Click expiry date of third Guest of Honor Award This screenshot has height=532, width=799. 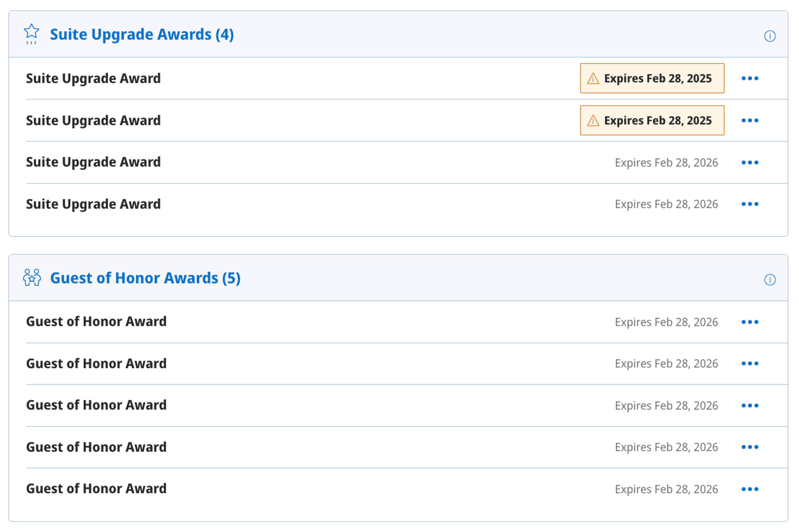pos(666,405)
